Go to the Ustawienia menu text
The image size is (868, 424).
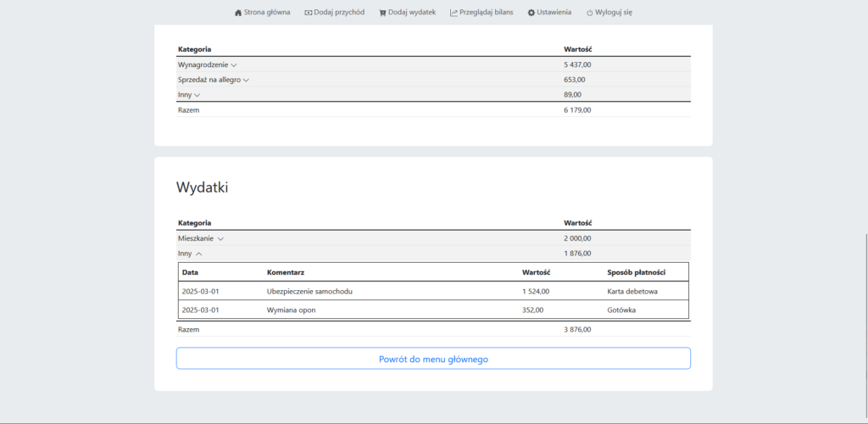554,13
